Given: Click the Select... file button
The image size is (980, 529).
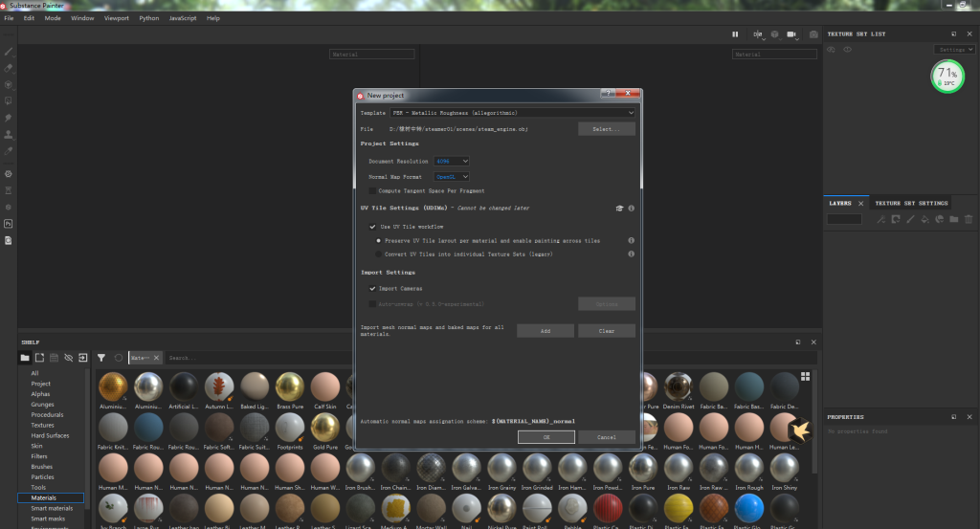Looking at the screenshot, I should coord(606,128).
